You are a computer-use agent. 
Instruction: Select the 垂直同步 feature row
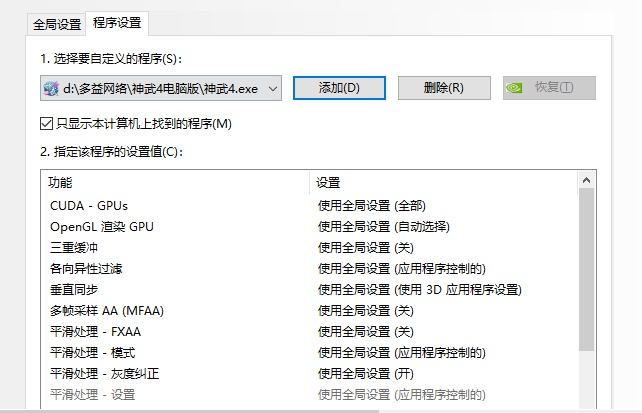309,290
